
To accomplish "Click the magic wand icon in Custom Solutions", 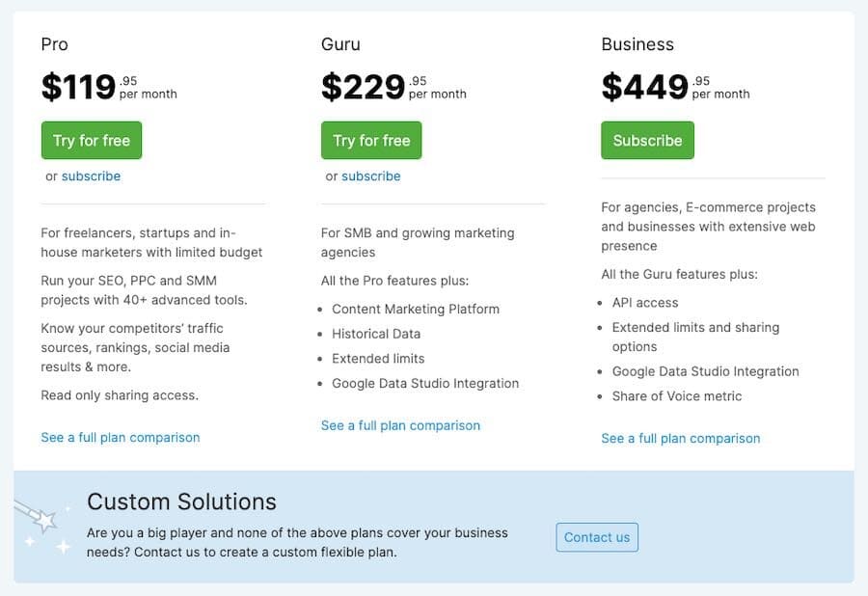I will click(x=38, y=518).
